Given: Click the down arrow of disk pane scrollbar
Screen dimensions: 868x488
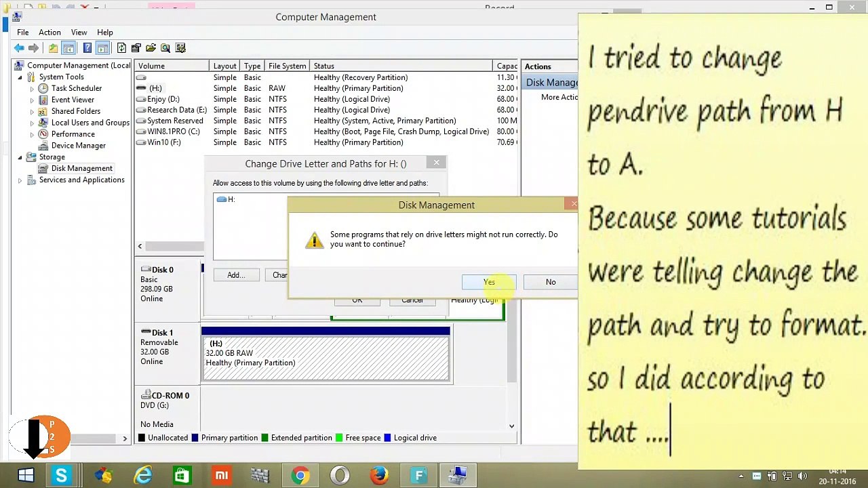Looking at the screenshot, I should pyautogui.click(x=512, y=426).
